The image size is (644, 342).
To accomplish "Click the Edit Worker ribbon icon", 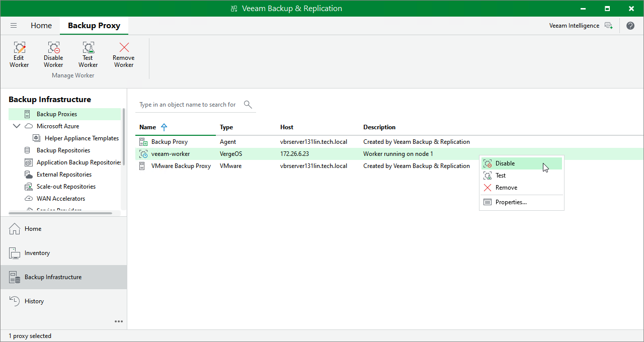I will tap(19, 48).
